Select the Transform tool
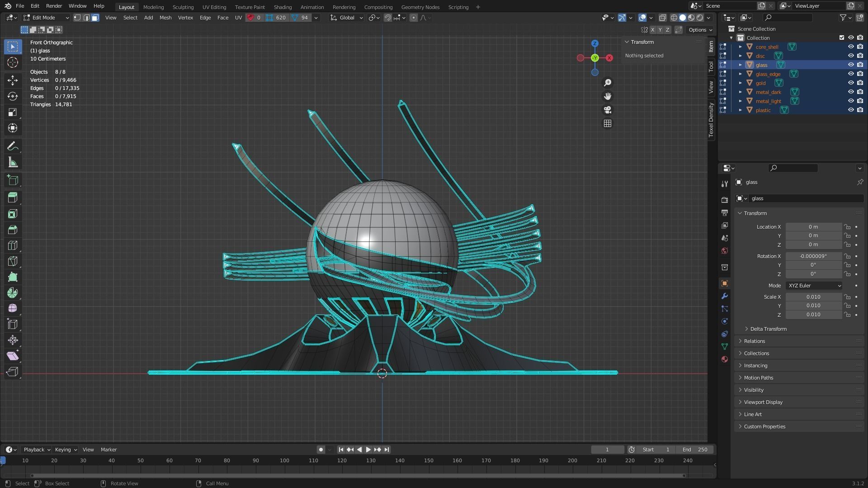The width and height of the screenshot is (868, 488). [x=13, y=128]
